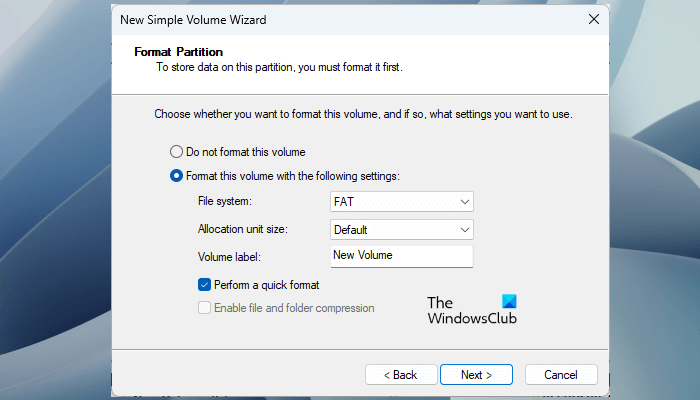This screenshot has width=700, height=400.
Task: Click the 'Choose whether you want to format' instruction text
Action: tap(363, 114)
